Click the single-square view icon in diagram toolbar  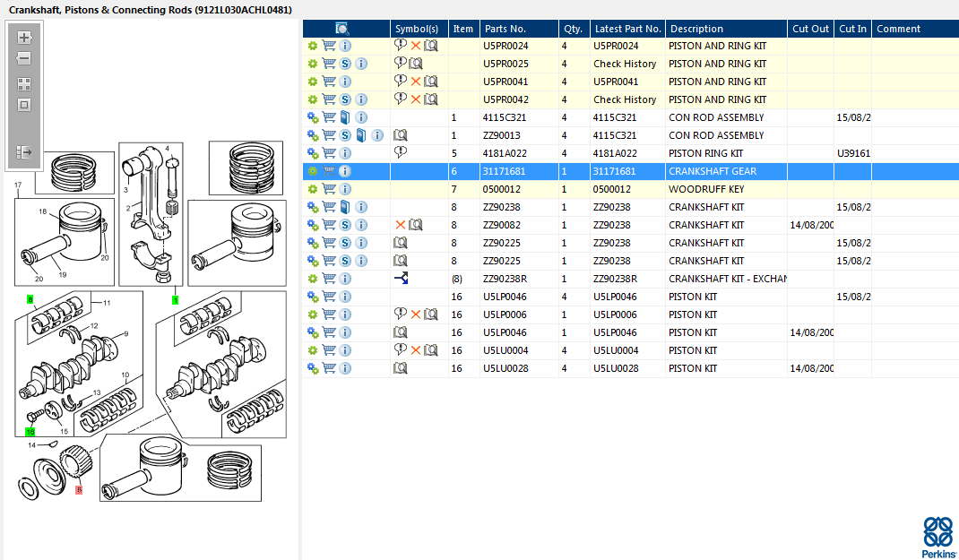[x=24, y=105]
